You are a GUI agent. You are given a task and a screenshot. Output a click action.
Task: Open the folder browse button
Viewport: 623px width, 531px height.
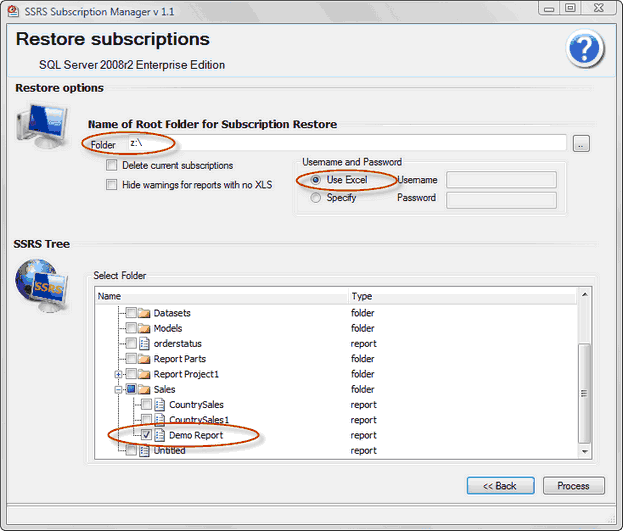pos(581,143)
